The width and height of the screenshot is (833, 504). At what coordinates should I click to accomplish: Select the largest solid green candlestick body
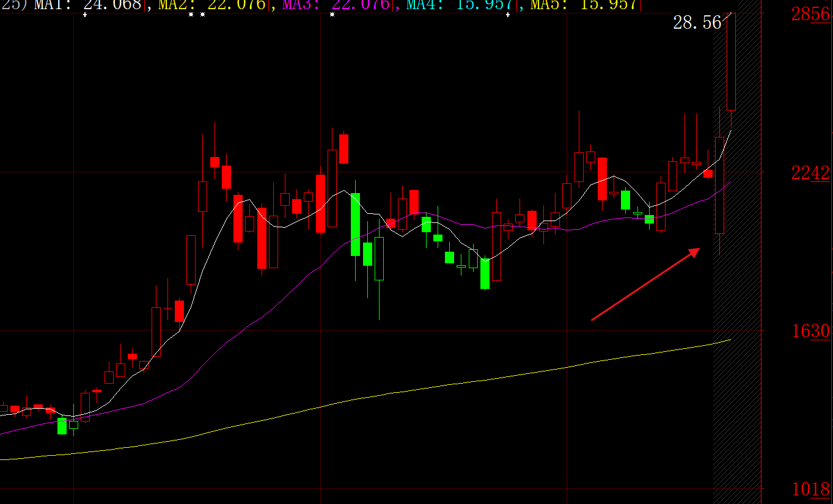(355, 224)
